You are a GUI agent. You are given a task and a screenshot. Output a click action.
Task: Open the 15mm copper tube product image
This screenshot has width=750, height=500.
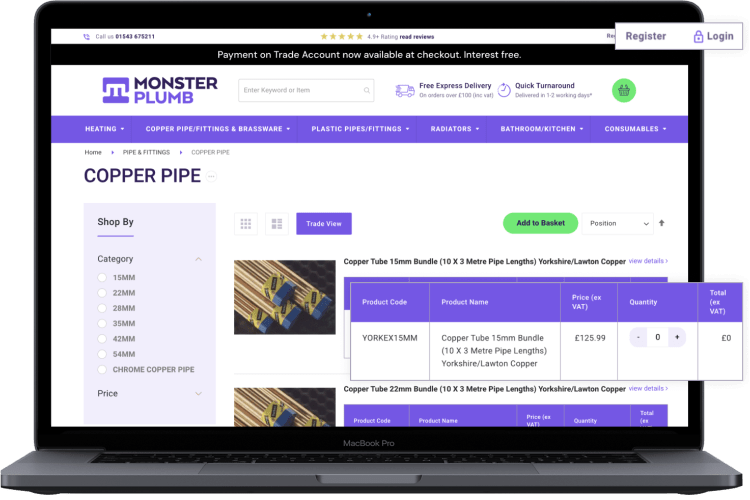click(x=285, y=297)
